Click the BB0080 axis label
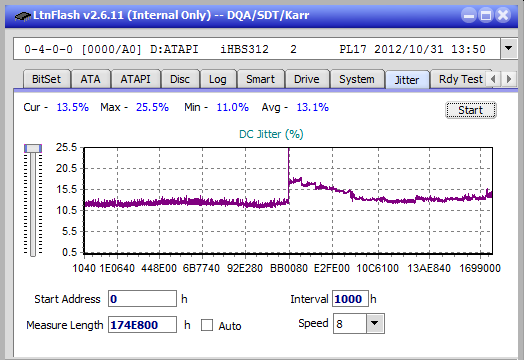524x360 pixels. point(289,268)
